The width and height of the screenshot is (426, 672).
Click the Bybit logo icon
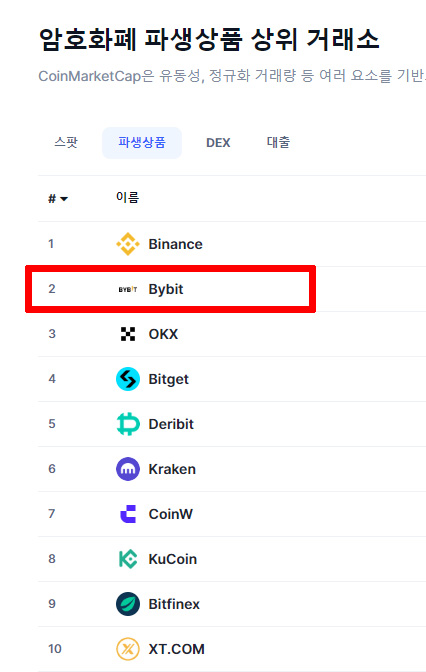(x=128, y=289)
